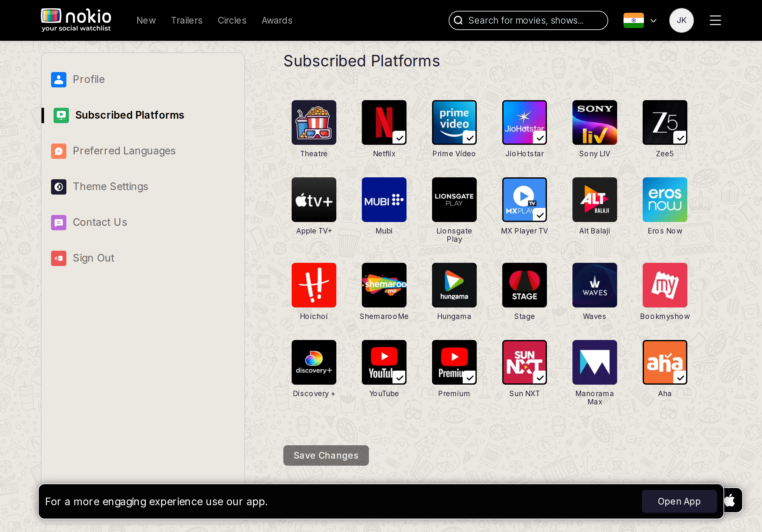Image resolution: width=762 pixels, height=532 pixels.
Task: Choose the ShemarooMe platform
Action: pyautogui.click(x=384, y=285)
